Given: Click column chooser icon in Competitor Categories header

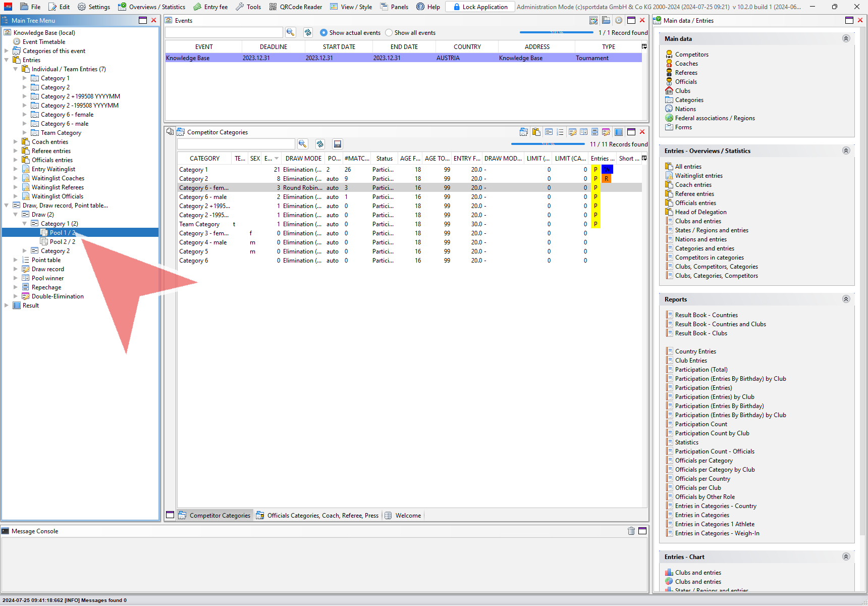Looking at the screenshot, I should click(x=644, y=158).
